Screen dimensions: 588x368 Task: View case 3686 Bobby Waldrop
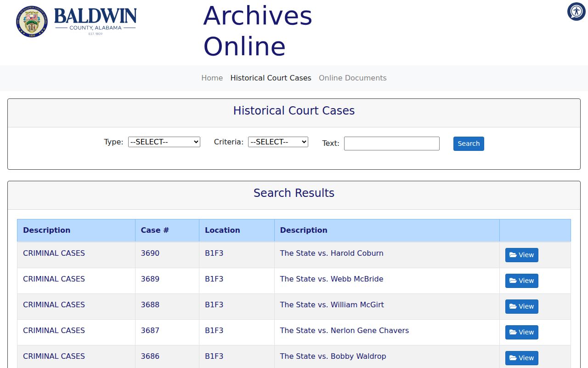click(x=521, y=358)
